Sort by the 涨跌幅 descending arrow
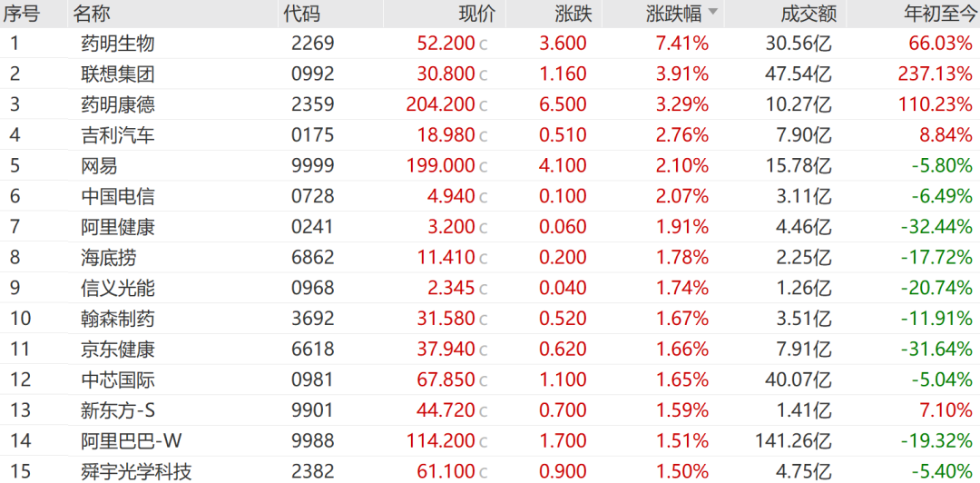 (713, 13)
